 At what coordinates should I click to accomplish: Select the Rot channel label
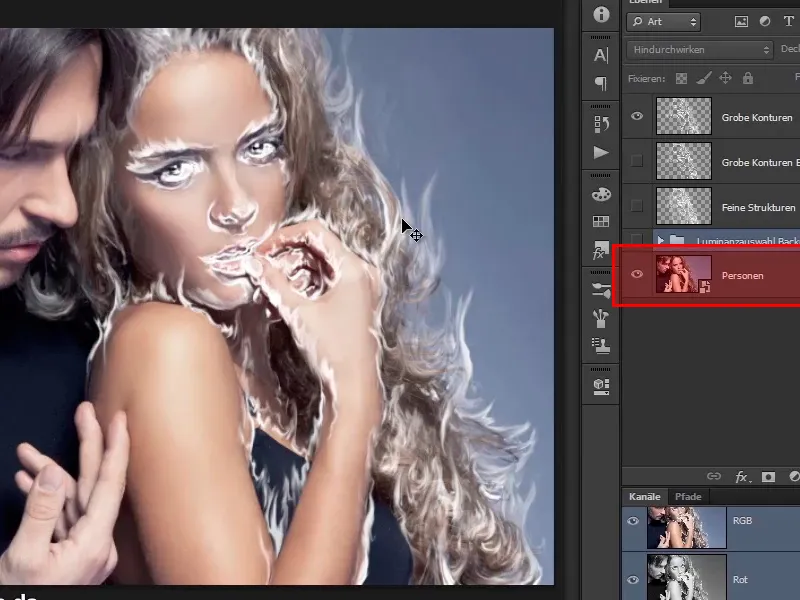pyautogui.click(x=740, y=580)
